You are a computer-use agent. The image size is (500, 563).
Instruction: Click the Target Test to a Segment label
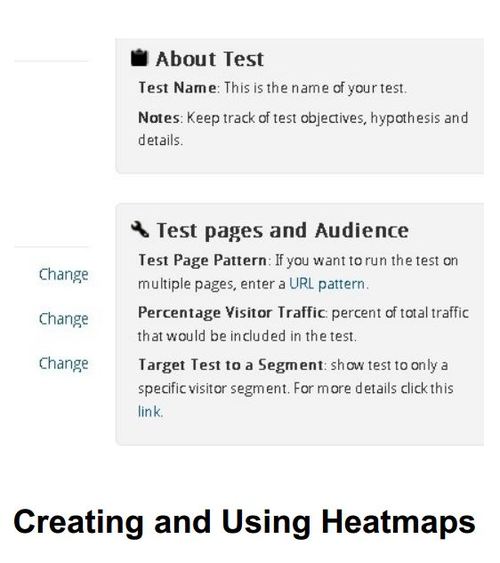pos(231,365)
